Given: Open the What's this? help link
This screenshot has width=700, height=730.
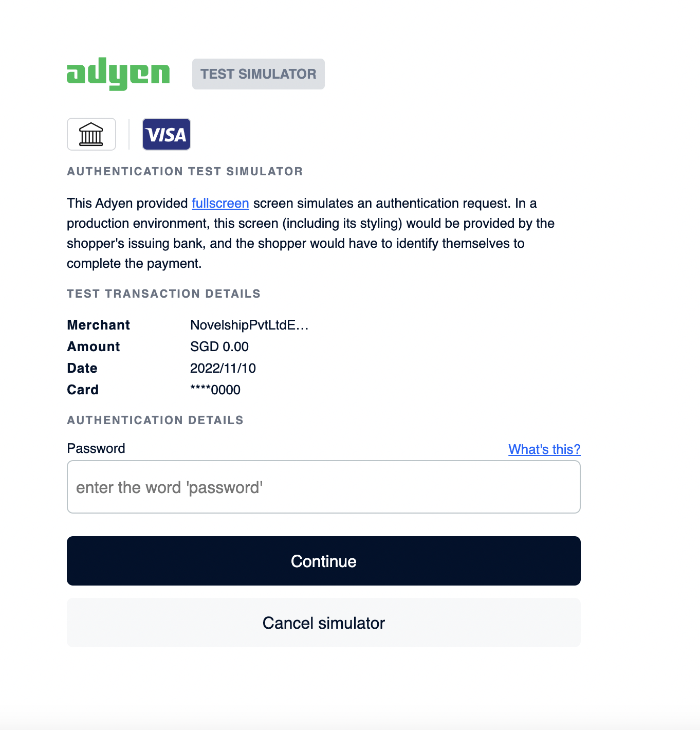Looking at the screenshot, I should (544, 449).
